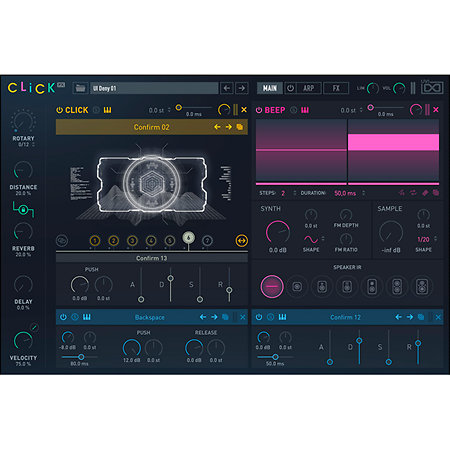Open the preset browser folder icon

pyautogui.click(x=80, y=88)
